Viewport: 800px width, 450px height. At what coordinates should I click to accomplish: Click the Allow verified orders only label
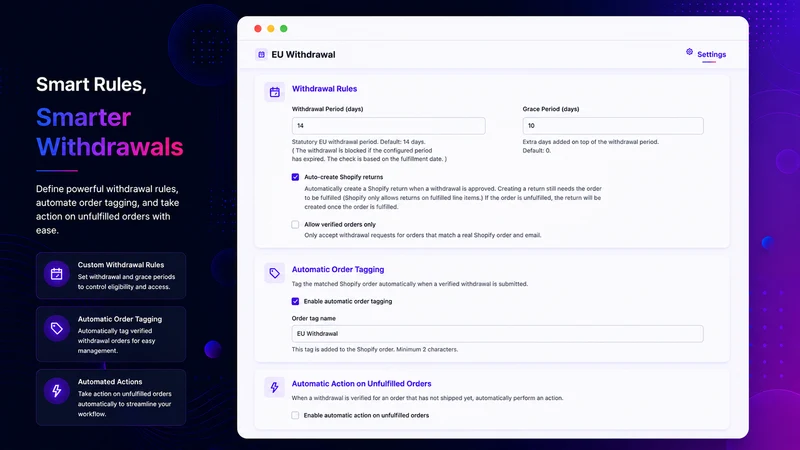coord(340,224)
